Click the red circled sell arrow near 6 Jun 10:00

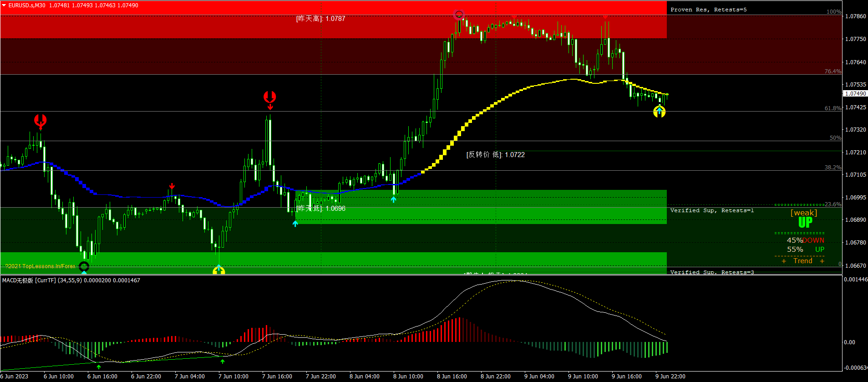(41, 121)
